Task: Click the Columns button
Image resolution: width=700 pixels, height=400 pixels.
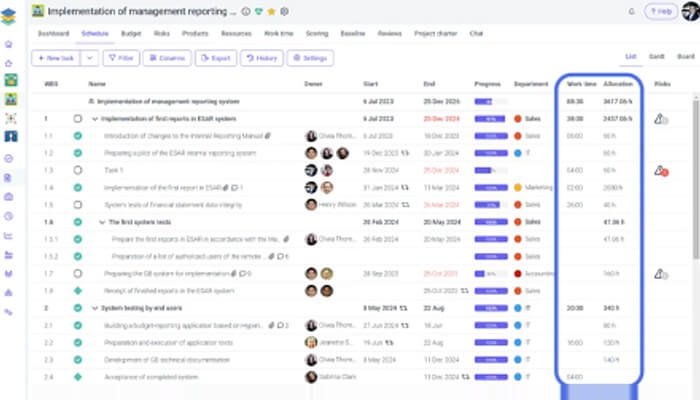Action: [x=167, y=58]
